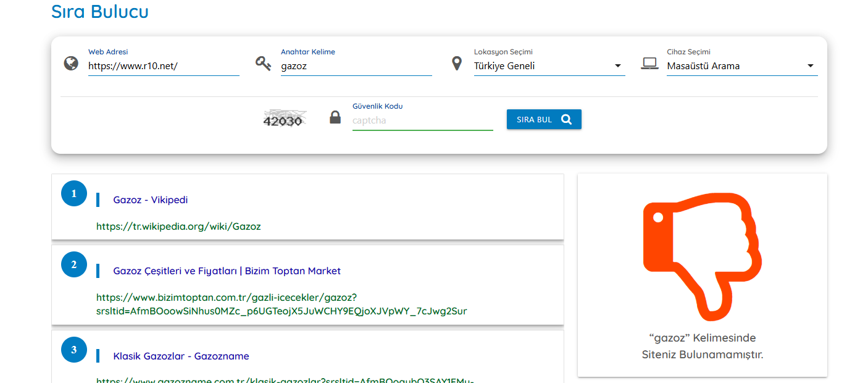Open the Gazoz - Vikipedi result
The width and height of the screenshot is (868, 383).
click(x=151, y=200)
